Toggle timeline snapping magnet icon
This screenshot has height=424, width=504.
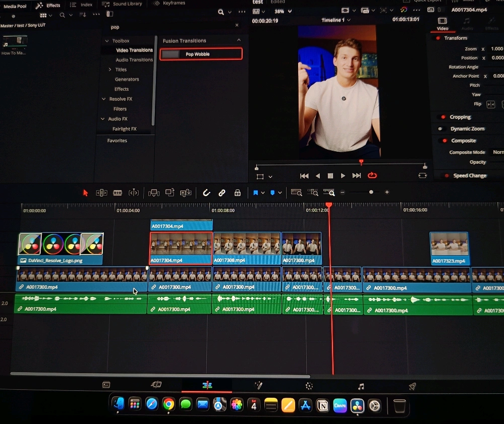click(x=206, y=193)
